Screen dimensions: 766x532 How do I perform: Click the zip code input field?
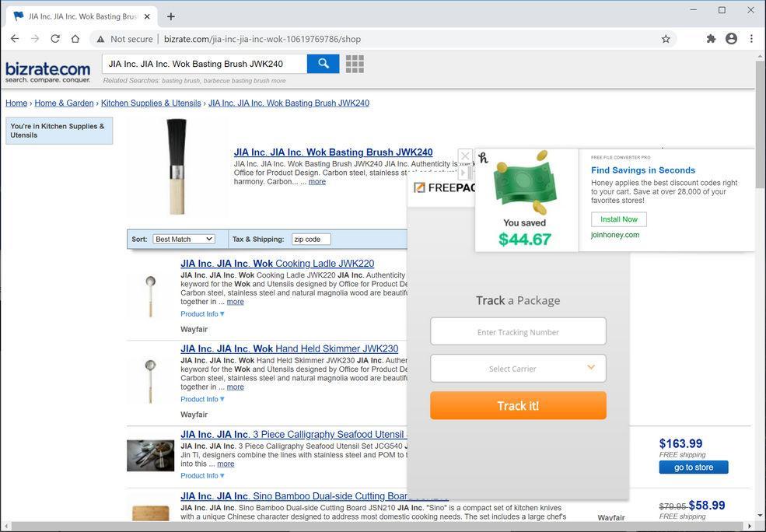click(x=311, y=239)
